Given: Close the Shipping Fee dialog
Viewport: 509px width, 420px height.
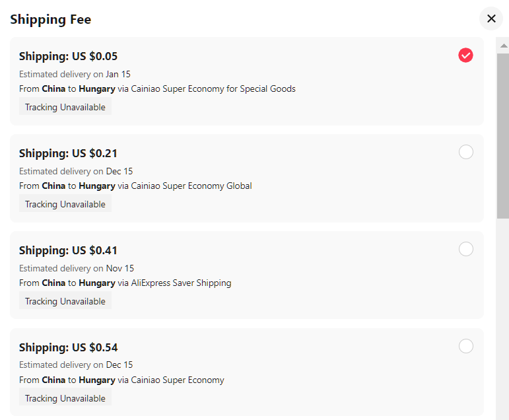Looking at the screenshot, I should coord(491,18).
